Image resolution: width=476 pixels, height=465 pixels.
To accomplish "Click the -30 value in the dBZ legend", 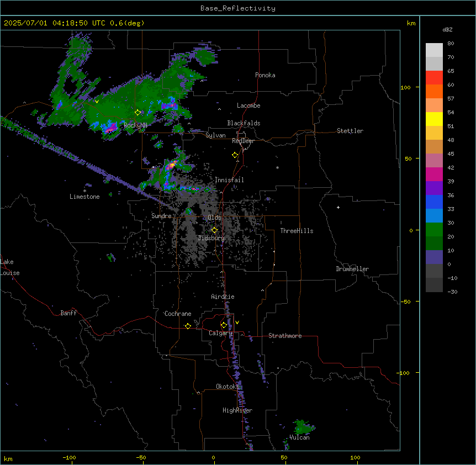I will tap(452, 292).
